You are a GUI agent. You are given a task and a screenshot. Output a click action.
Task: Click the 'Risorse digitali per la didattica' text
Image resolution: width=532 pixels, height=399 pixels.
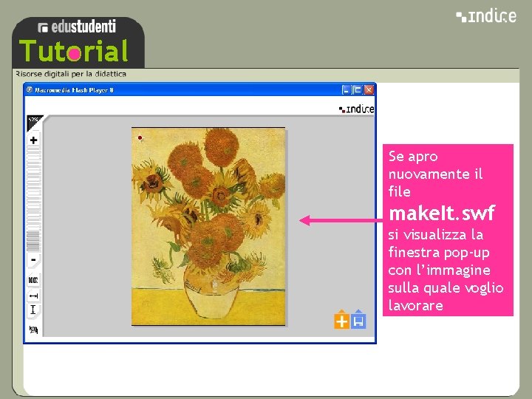point(71,74)
